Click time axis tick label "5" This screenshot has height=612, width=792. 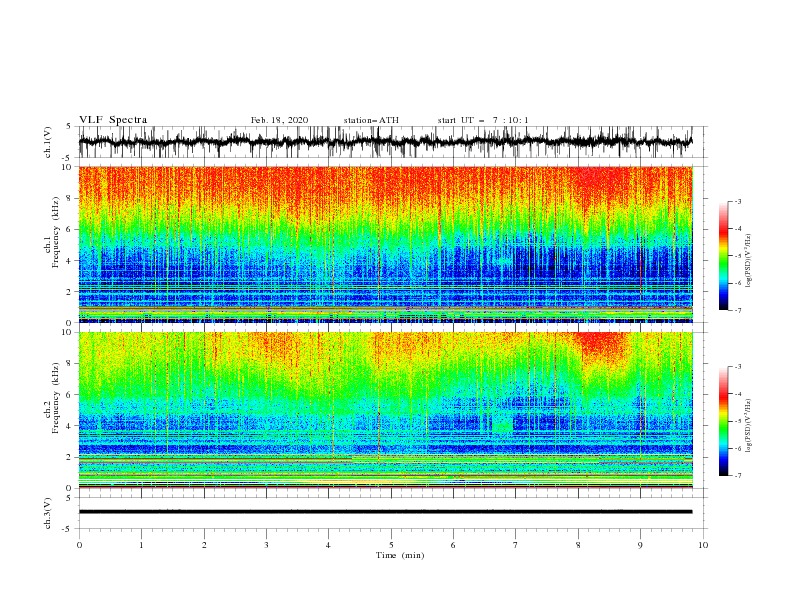click(391, 545)
